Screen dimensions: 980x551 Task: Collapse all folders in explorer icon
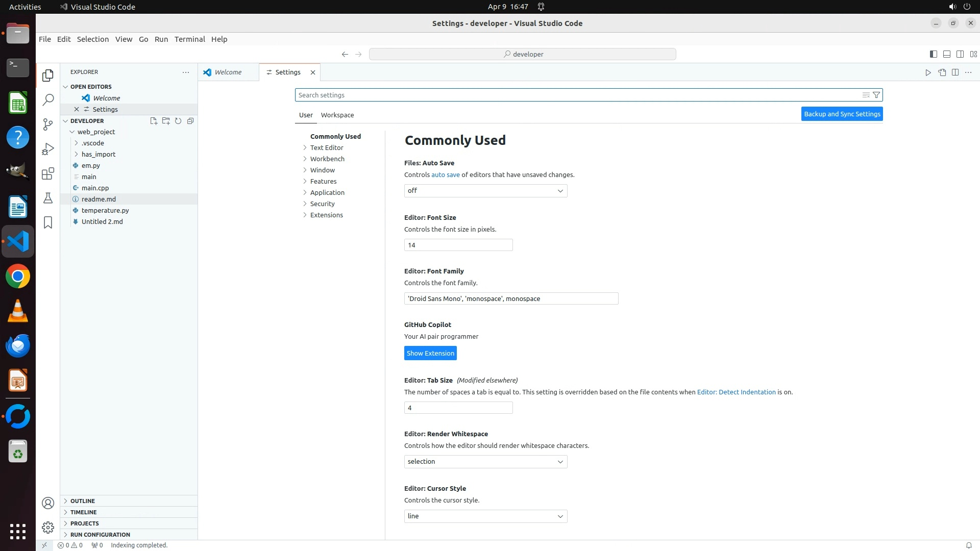pos(190,121)
